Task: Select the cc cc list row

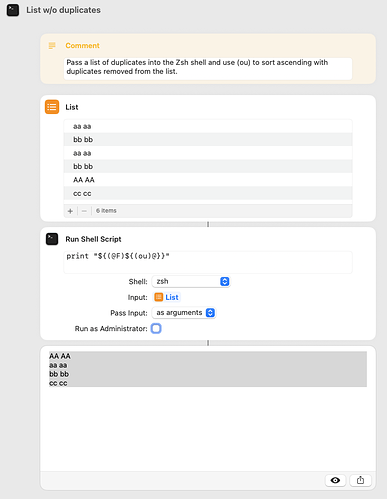Action: pyautogui.click(x=208, y=193)
